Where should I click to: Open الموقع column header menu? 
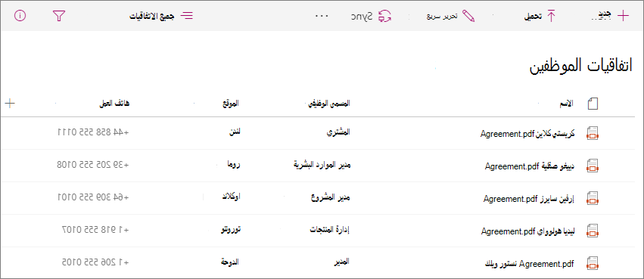(x=230, y=104)
